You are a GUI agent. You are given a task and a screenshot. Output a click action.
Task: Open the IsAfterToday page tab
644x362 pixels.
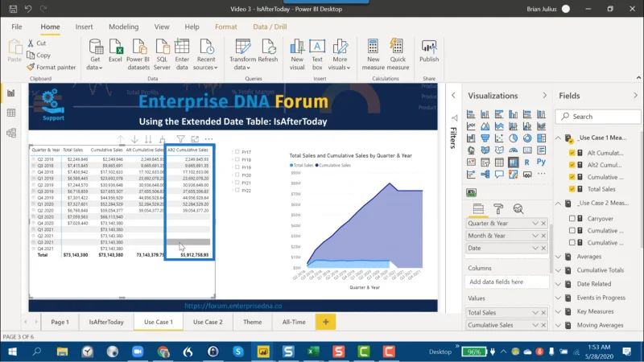106,323
